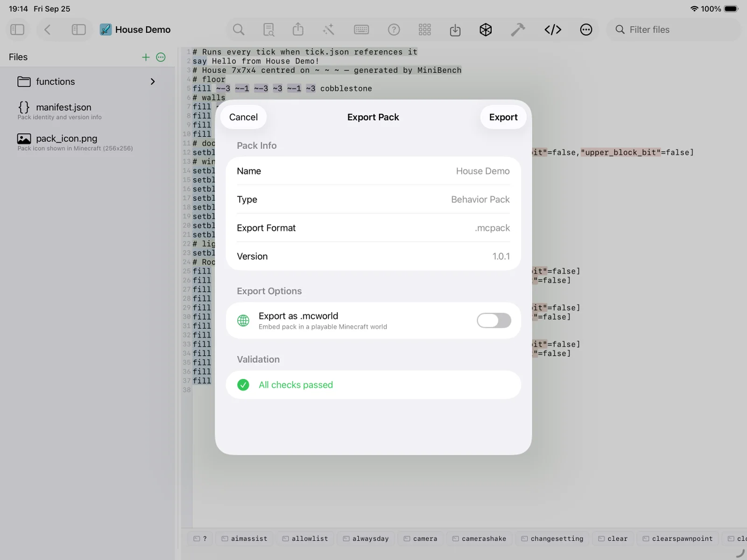Viewport: 747px width, 560px height.
Task: Insert the aimassist command suggestion
Action: 244,539
